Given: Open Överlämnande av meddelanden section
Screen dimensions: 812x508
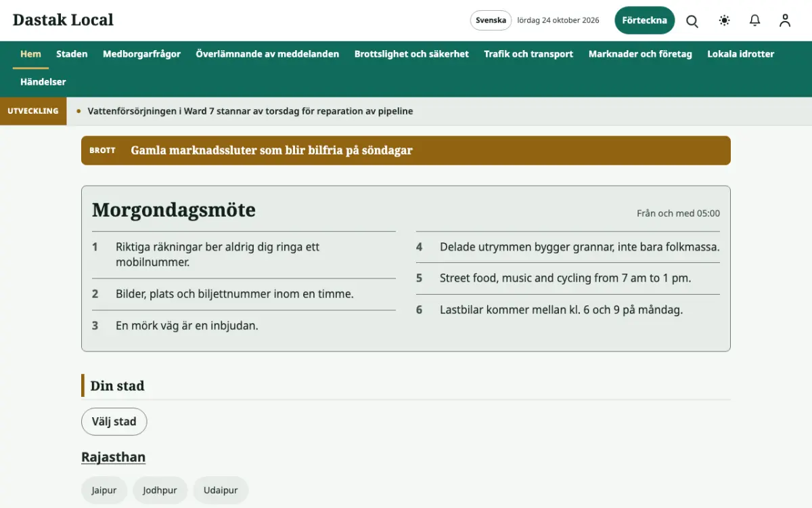Looking at the screenshot, I should 267,54.
